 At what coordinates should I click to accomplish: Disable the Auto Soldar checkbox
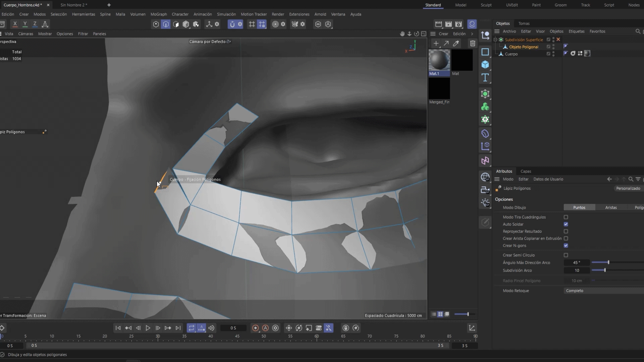(566, 224)
